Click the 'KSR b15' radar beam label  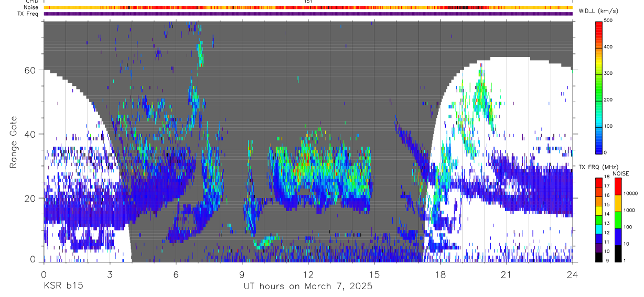coord(62,286)
